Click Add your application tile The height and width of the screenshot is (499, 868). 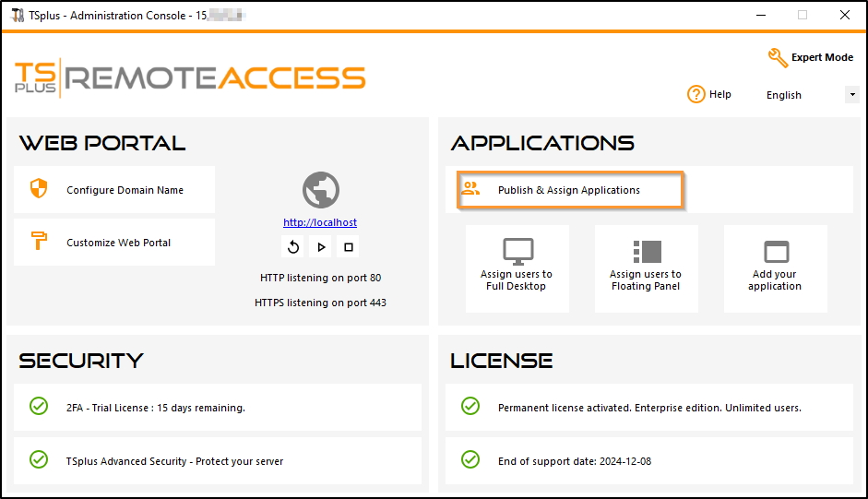click(x=775, y=268)
